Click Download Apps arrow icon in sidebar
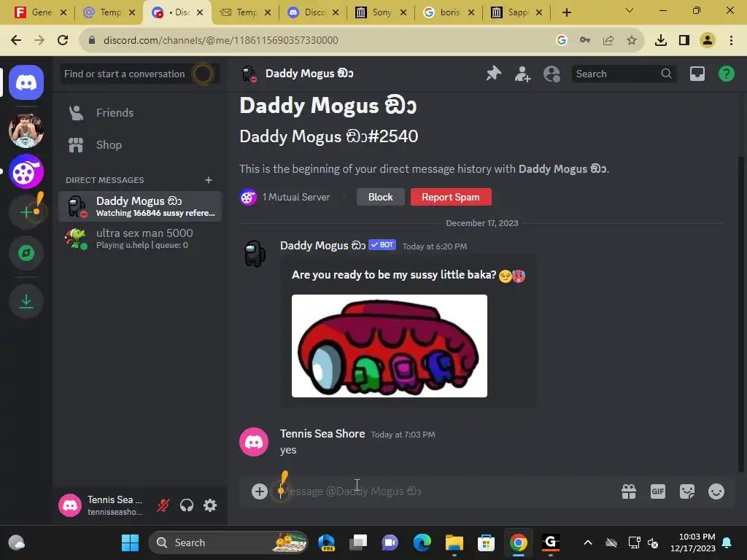Viewport: 747px width, 560px height. click(x=26, y=301)
